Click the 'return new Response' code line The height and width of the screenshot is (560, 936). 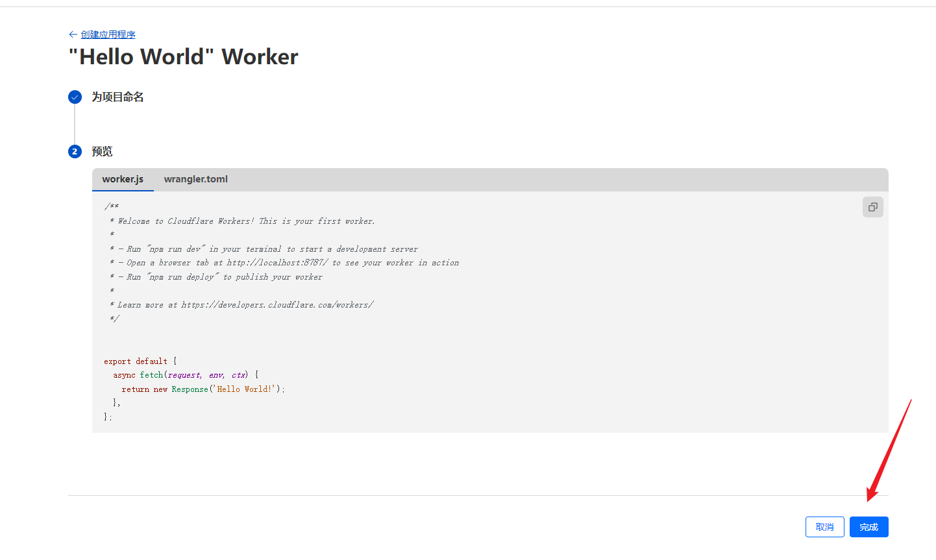(x=203, y=389)
